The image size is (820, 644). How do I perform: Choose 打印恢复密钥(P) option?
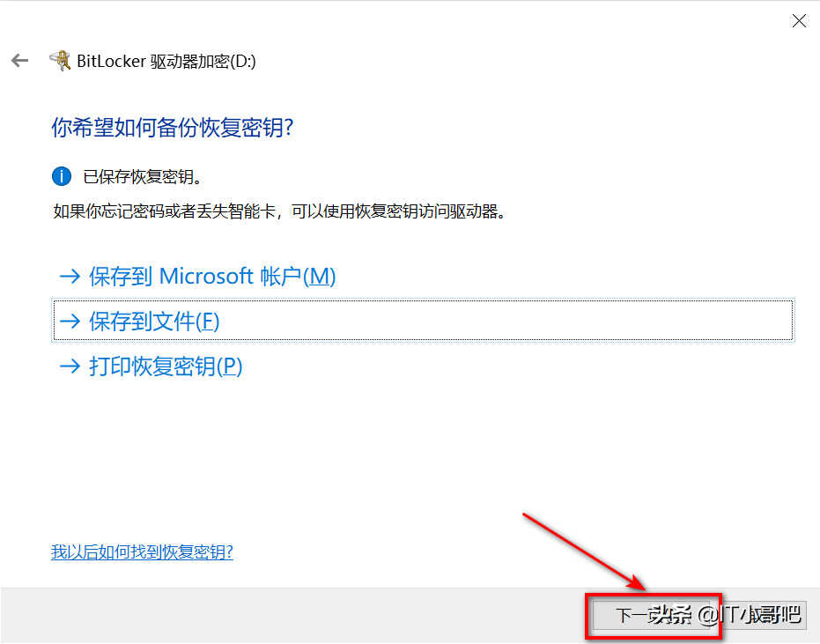click(x=150, y=366)
